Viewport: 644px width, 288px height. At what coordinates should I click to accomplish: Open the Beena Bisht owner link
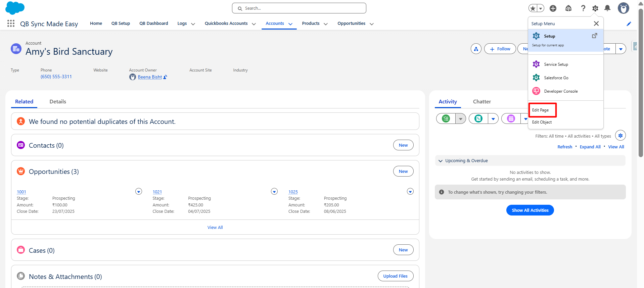150,77
